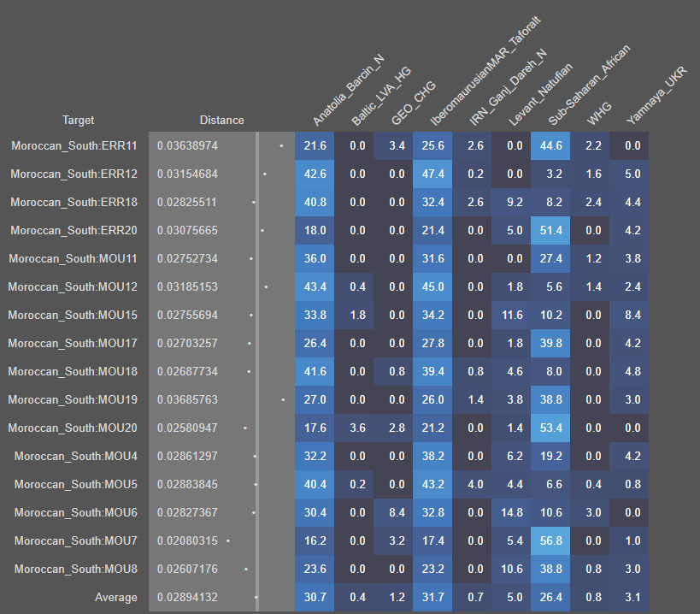Click the Target column header
The width and height of the screenshot is (700, 614).
click(78, 121)
